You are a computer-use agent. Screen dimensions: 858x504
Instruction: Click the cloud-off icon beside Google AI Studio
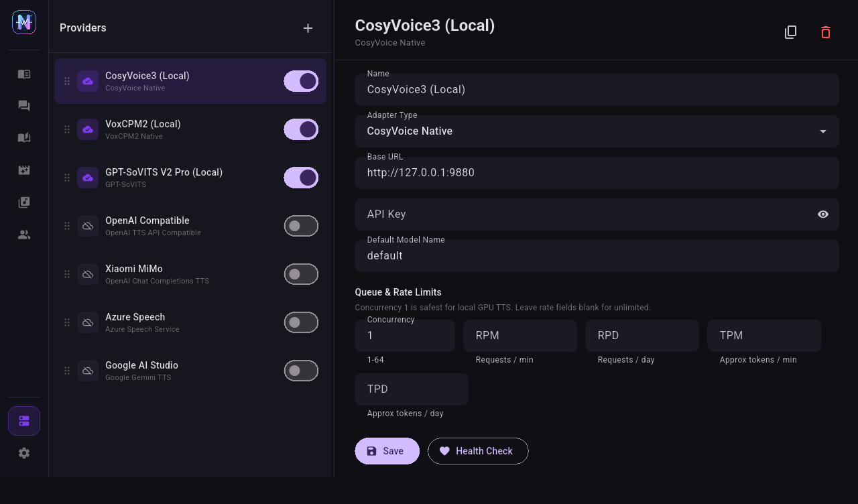click(x=88, y=371)
